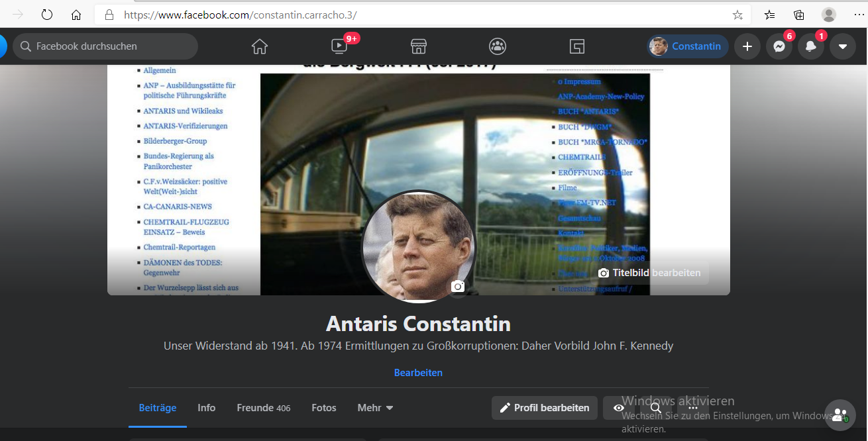
Task: Click the browser forward arrow
Action: (18, 15)
